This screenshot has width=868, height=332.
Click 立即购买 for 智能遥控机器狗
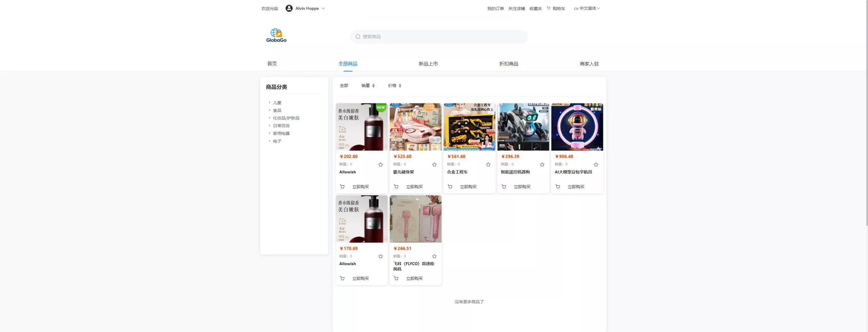(522, 187)
